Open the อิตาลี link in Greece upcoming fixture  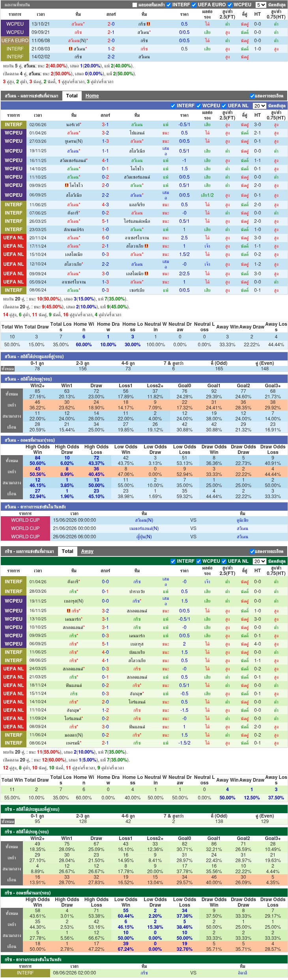[243, 973]
